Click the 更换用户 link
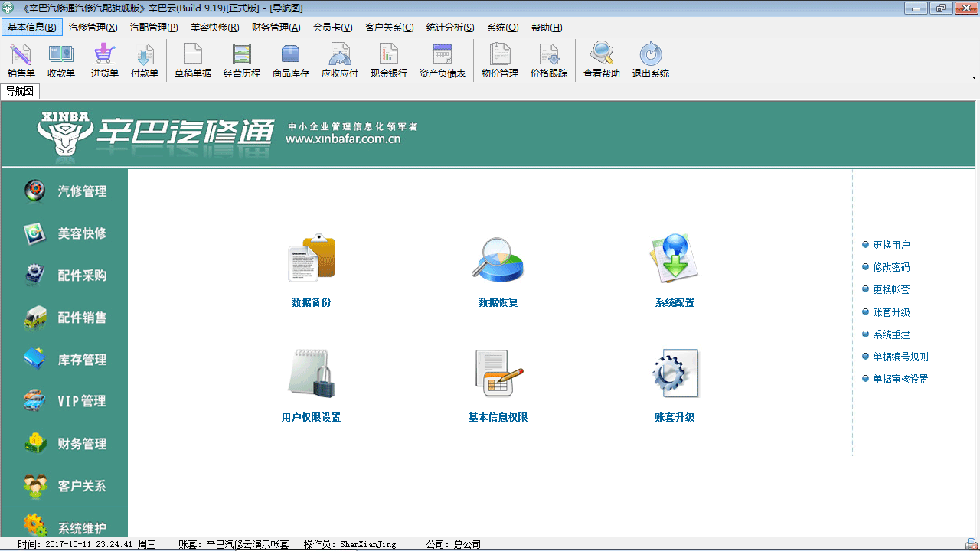Screen dimensions: 980x551 click(891, 246)
